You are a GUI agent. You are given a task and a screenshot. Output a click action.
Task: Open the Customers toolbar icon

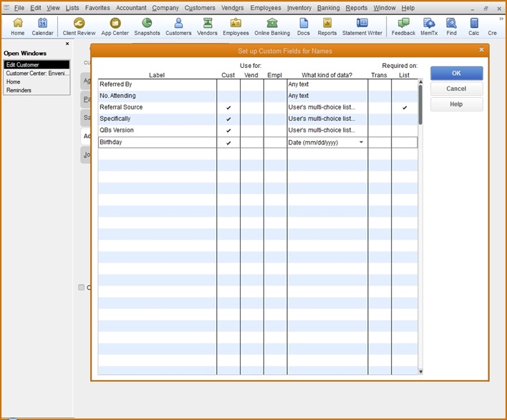tap(178, 26)
